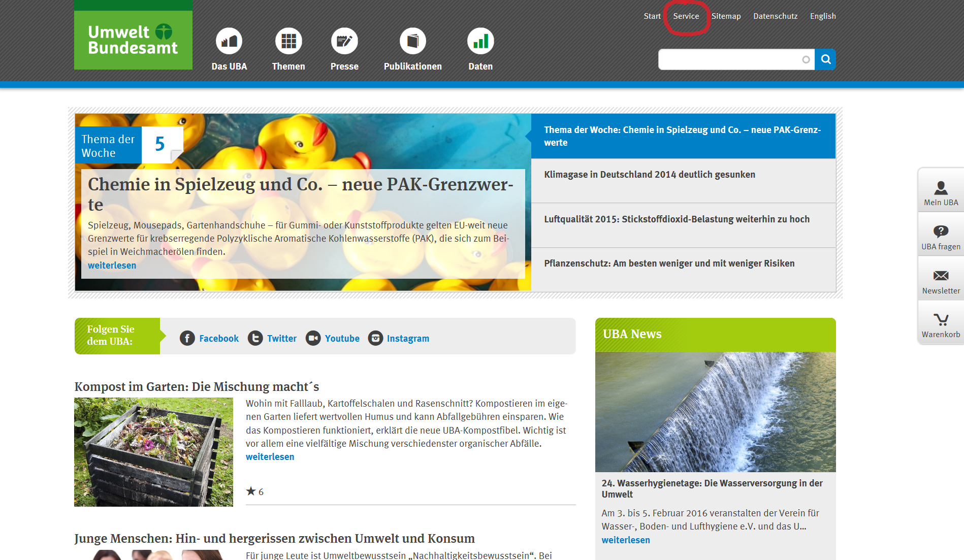The image size is (964, 560).
Task: Select Klimagase in Deutschland 2014 tab
Action: (683, 181)
